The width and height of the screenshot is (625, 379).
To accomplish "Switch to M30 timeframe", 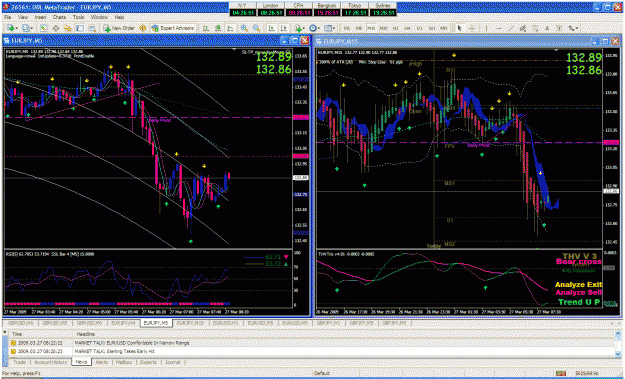I will pos(383,28).
